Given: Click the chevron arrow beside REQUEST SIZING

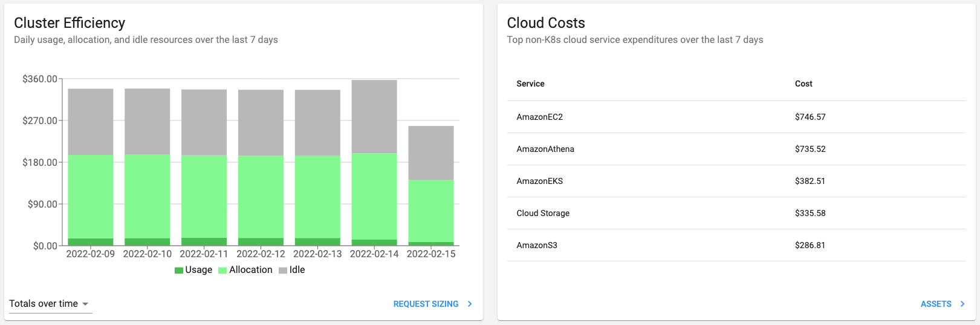Looking at the screenshot, I should [x=470, y=304].
